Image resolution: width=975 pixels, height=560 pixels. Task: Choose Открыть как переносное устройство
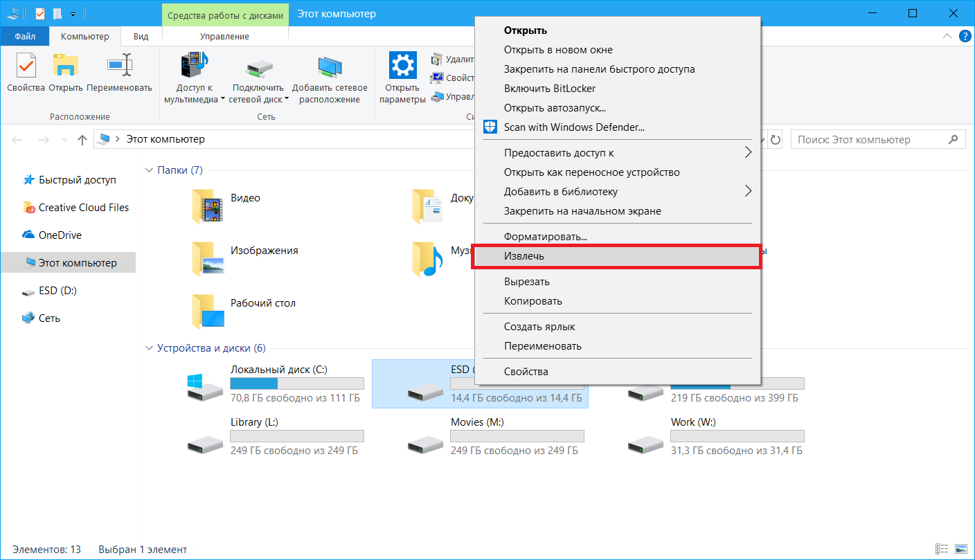(617, 172)
